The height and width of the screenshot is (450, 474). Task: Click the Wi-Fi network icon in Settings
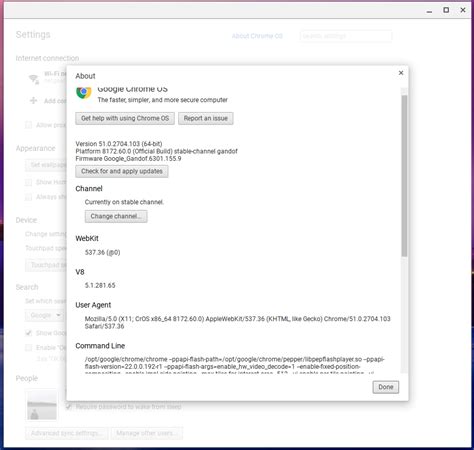click(34, 79)
